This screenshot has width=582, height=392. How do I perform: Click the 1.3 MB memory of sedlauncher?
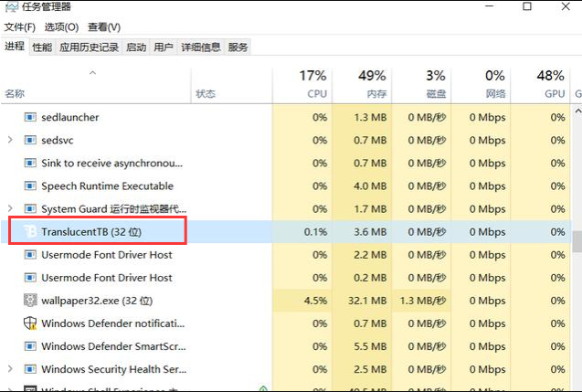370,117
